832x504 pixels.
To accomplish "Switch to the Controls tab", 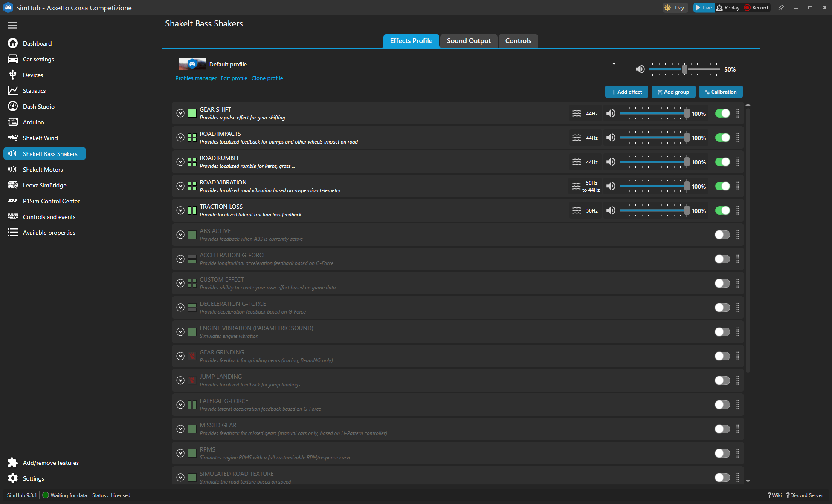I will [x=518, y=41].
